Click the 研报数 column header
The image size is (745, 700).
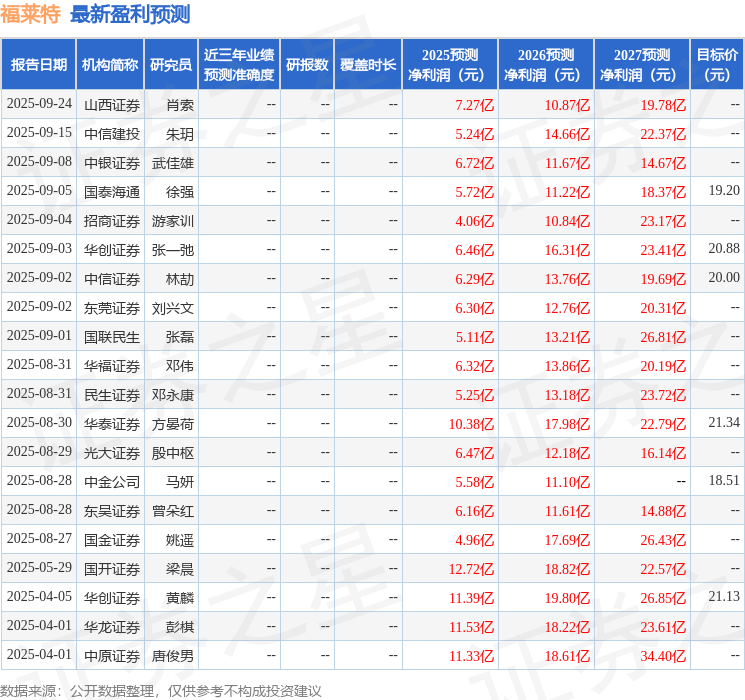click(307, 65)
